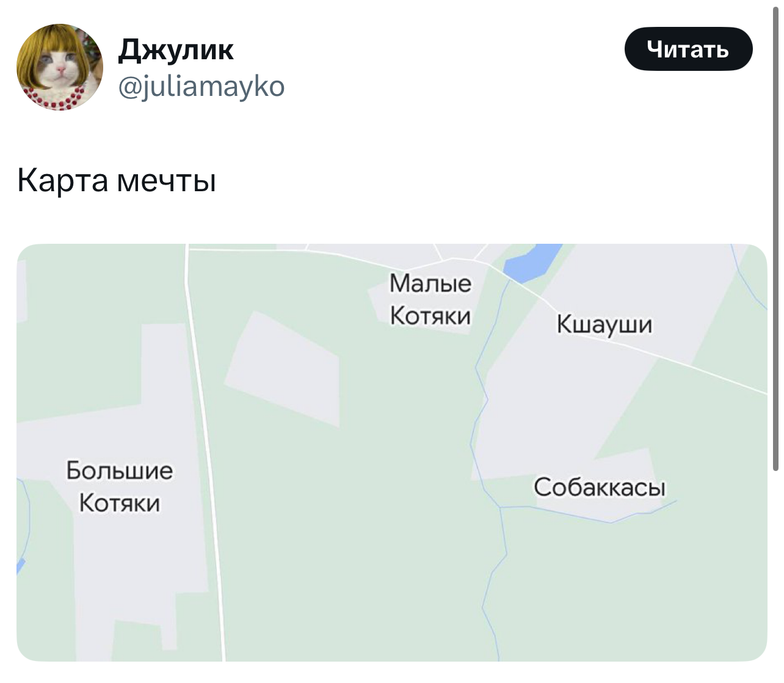Click the @juliamayko handle
Image resolution: width=784 pixels, height=683 pixels.
201,86
